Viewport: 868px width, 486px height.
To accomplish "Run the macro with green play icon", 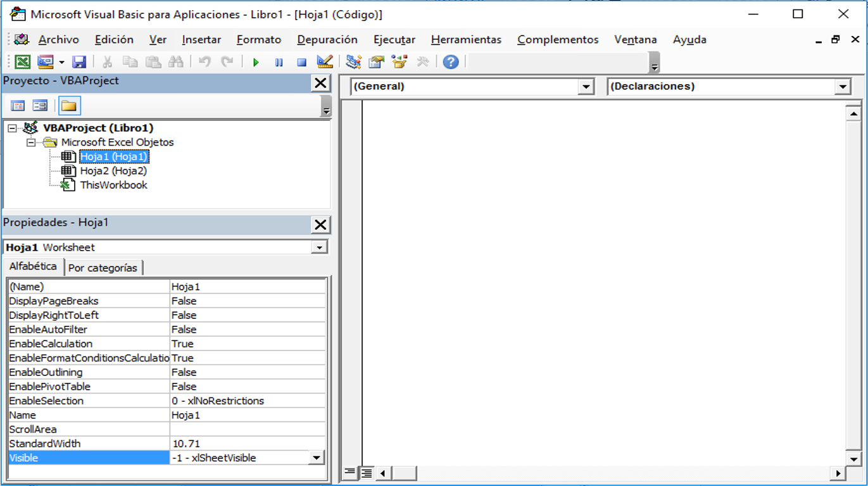I will click(256, 62).
